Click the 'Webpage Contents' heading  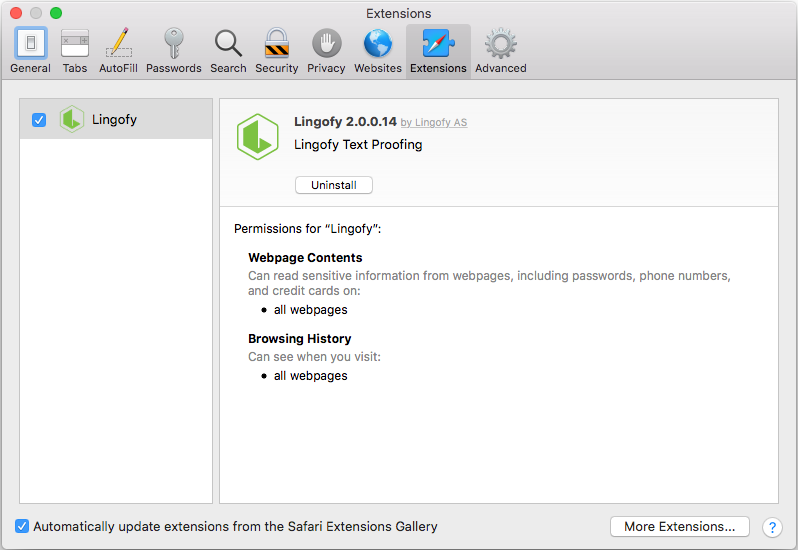(x=305, y=258)
